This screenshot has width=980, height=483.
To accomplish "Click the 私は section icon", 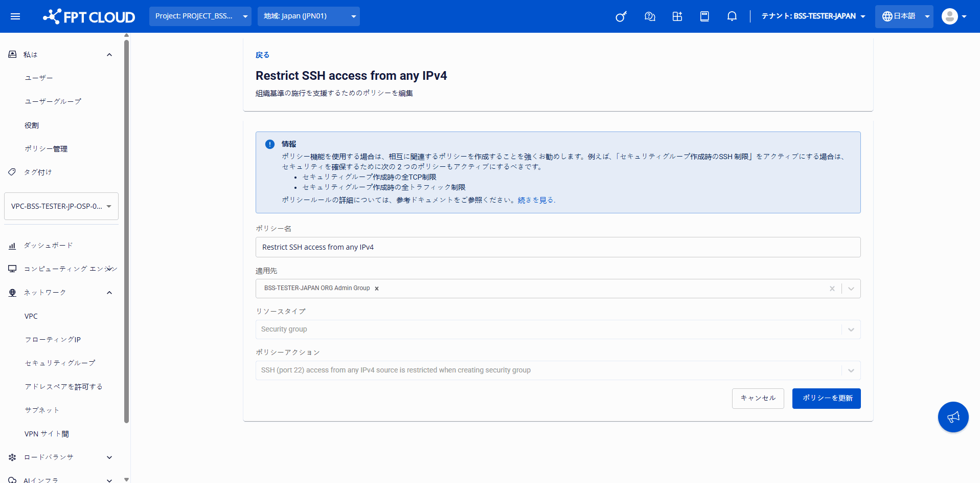I will pyautogui.click(x=12, y=54).
